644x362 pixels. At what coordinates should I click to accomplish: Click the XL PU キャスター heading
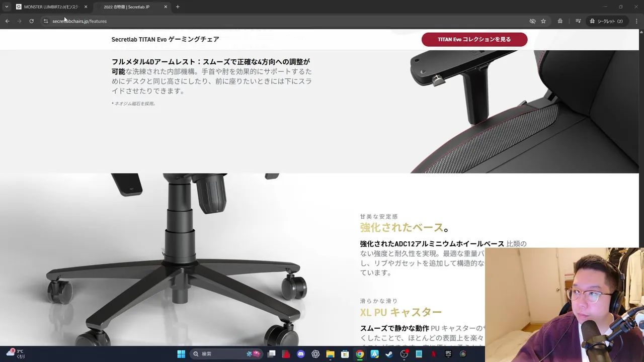(401, 312)
